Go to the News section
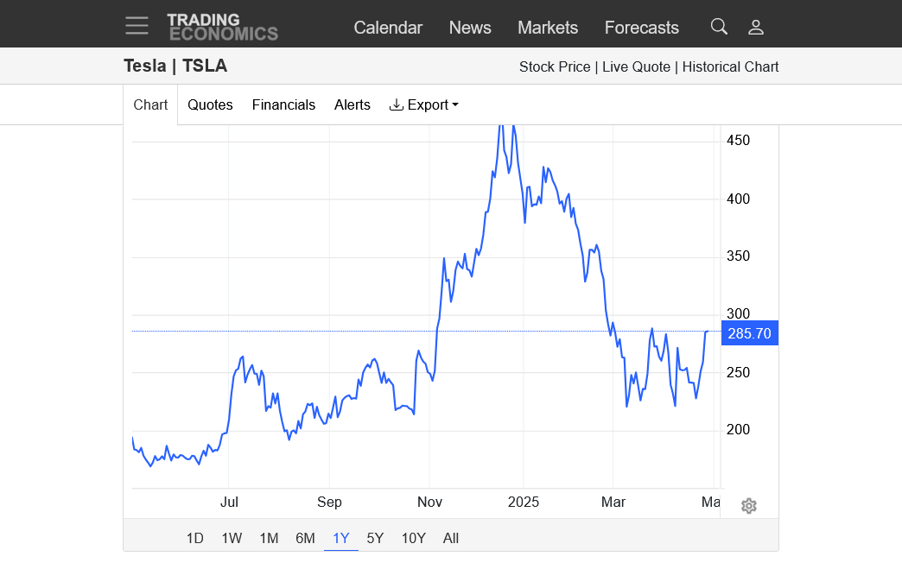The width and height of the screenshot is (902, 588). click(470, 28)
